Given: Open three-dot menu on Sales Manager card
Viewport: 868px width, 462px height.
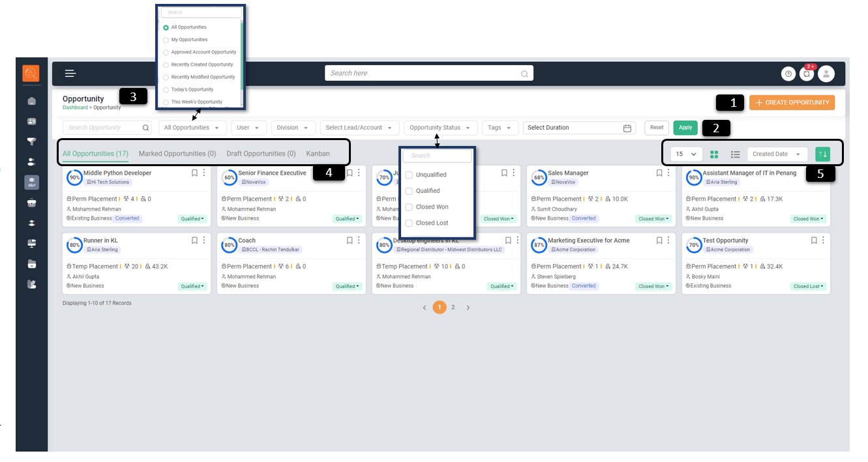Looking at the screenshot, I should [668, 173].
